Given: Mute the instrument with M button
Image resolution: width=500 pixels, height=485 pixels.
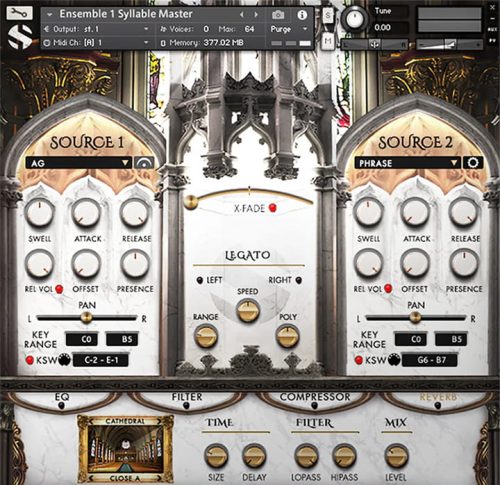Looking at the screenshot, I should 328,41.
